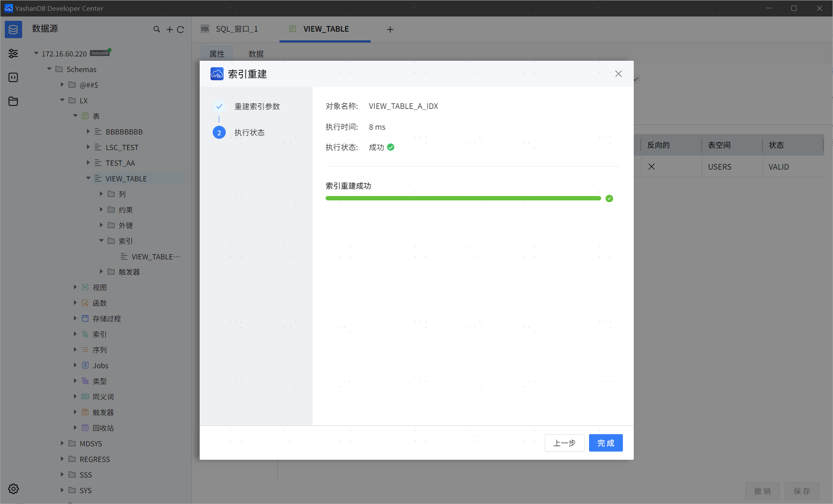833x504 pixels.
Task: Refresh the data source tree
Action: coord(181,29)
